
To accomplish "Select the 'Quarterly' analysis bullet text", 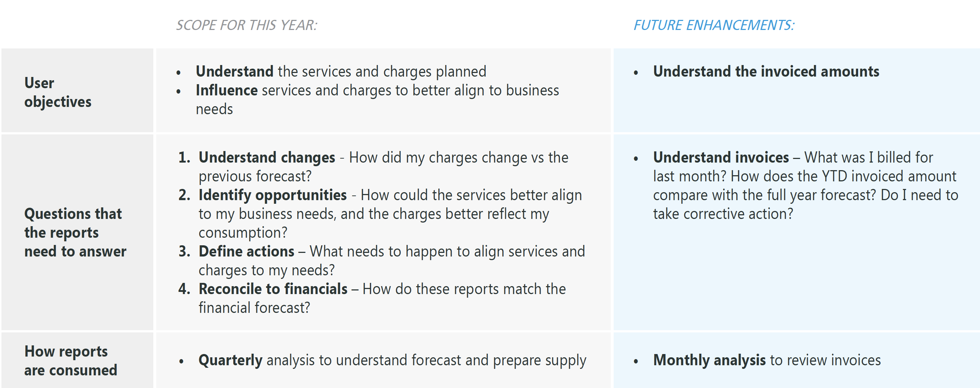I will (x=230, y=360).
